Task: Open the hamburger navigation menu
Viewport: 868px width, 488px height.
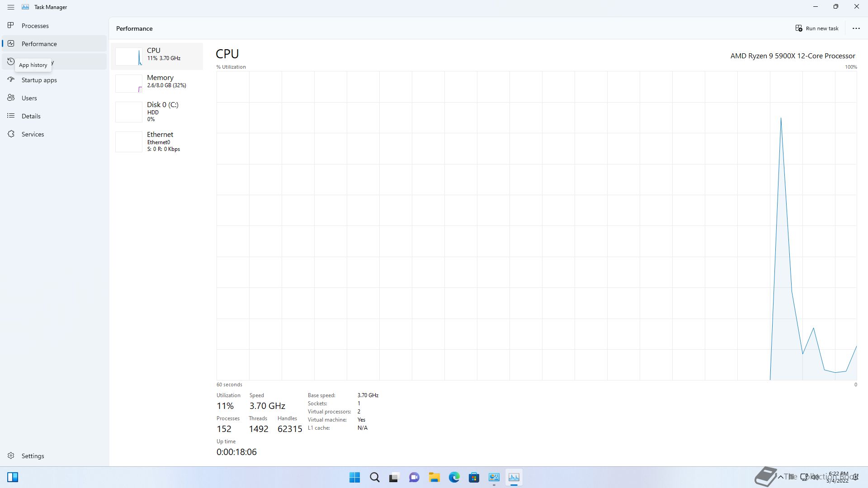Action: tap(11, 7)
